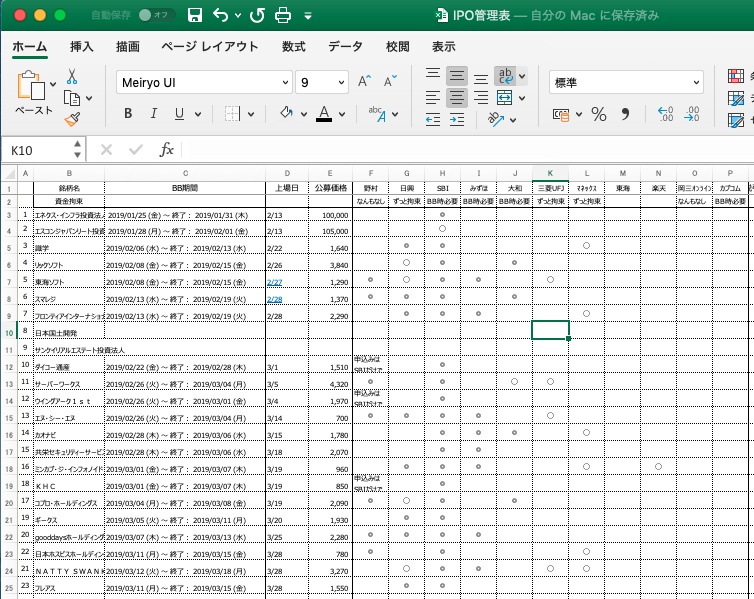Click the Cut scissors icon
The width and height of the screenshot is (754, 599).
[72, 76]
